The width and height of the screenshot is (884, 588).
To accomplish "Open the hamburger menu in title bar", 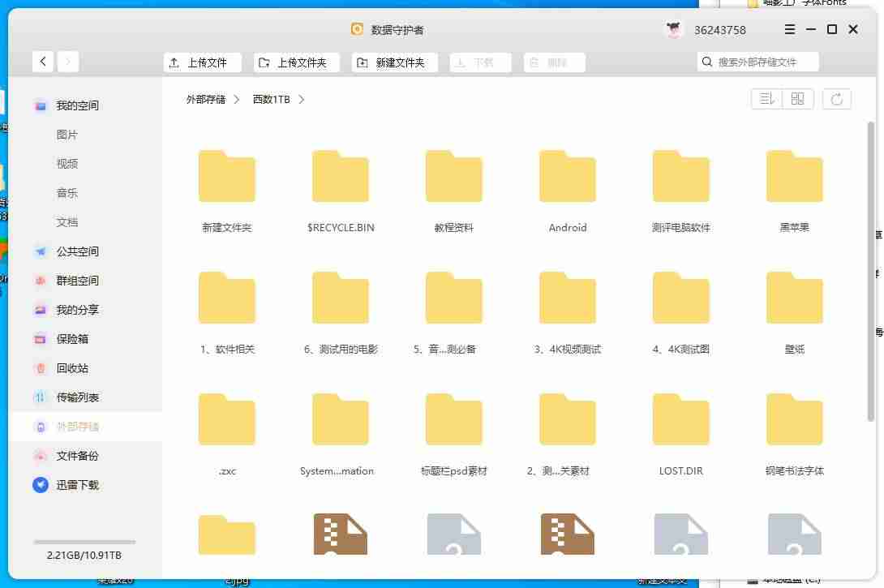I will 790,29.
